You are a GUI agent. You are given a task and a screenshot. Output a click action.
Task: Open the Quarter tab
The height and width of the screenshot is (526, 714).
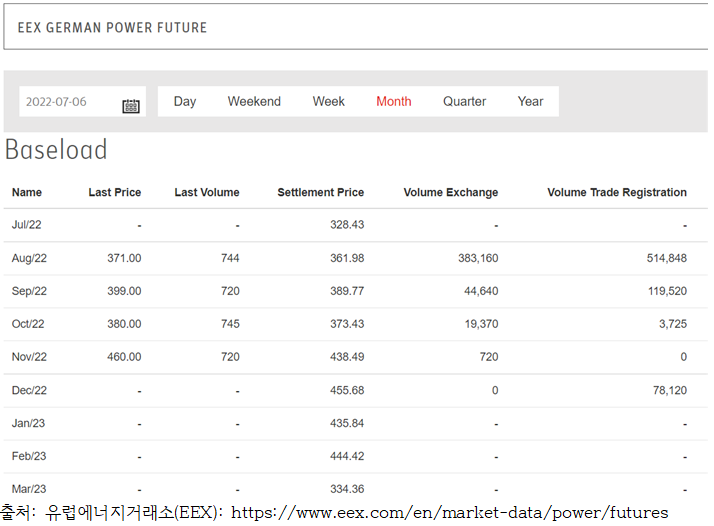[464, 101]
